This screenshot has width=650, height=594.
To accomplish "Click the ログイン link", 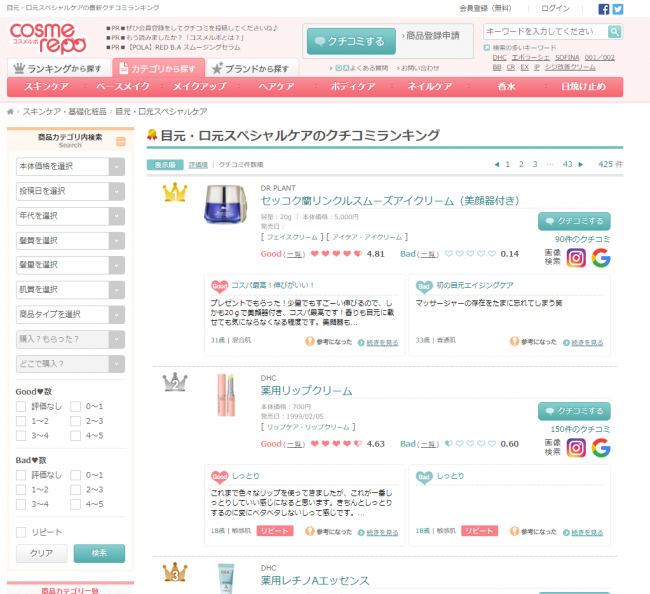I will tap(555, 8).
